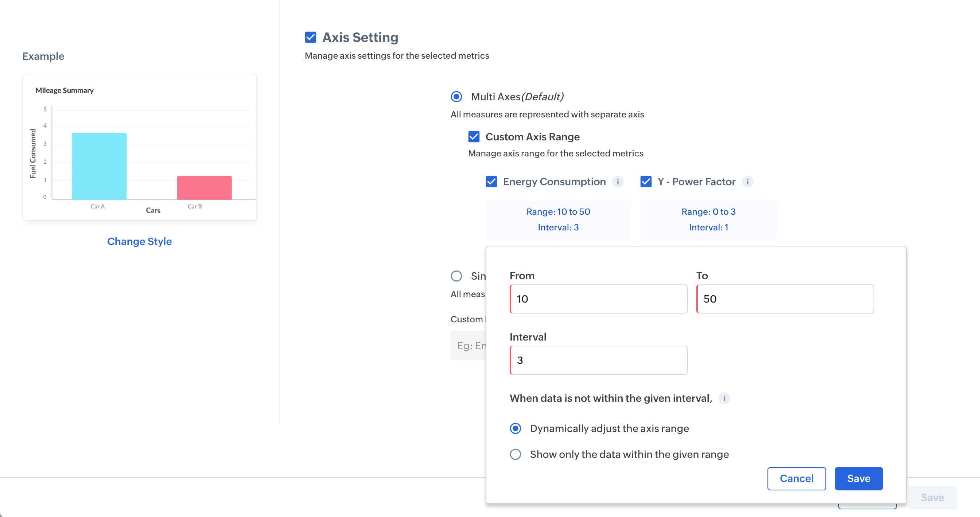Select Multi Axes (Default) radio option
Viewport: 980px width, 517px height.
tap(456, 97)
